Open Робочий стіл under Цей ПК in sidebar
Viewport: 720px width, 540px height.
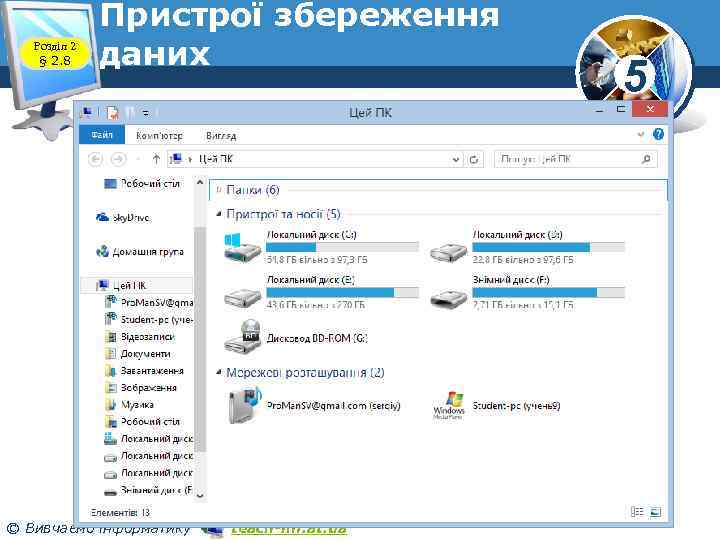coord(142,422)
